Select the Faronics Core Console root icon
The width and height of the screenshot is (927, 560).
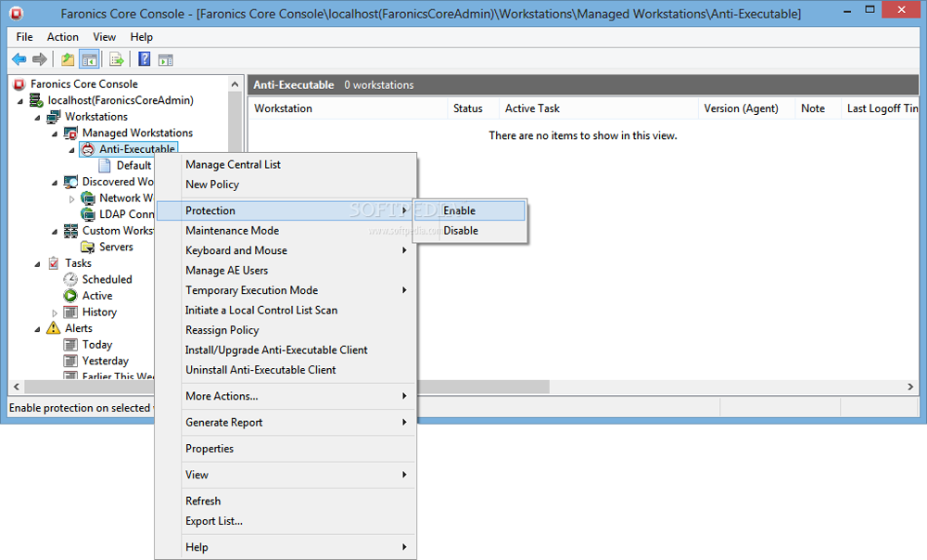pyautogui.click(x=19, y=84)
